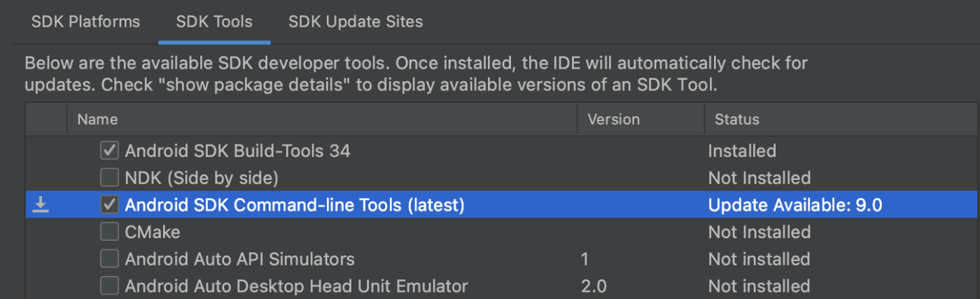This screenshot has height=299, width=980.
Task: Select the Android SDK Build-Tools 34 row
Action: tap(503, 151)
